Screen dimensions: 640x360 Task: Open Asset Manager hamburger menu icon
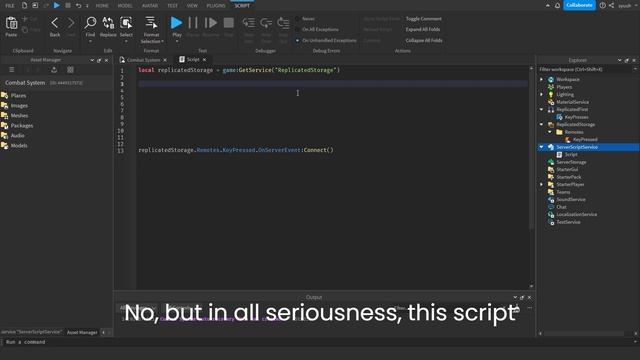click(11, 70)
